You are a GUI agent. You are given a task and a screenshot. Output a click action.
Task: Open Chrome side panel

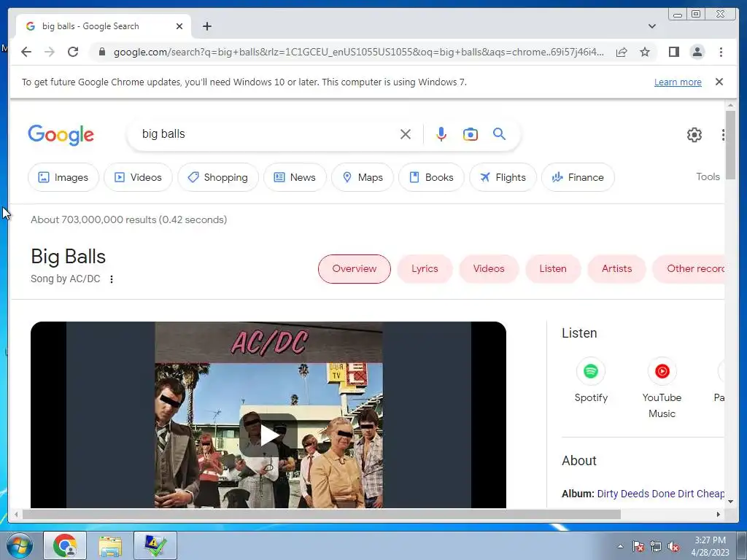pos(673,52)
